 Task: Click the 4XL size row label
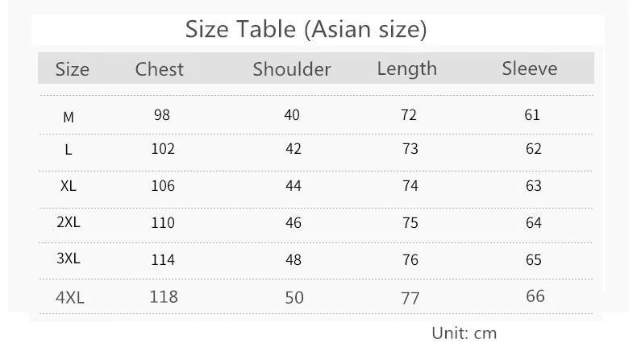pos(70,297)
